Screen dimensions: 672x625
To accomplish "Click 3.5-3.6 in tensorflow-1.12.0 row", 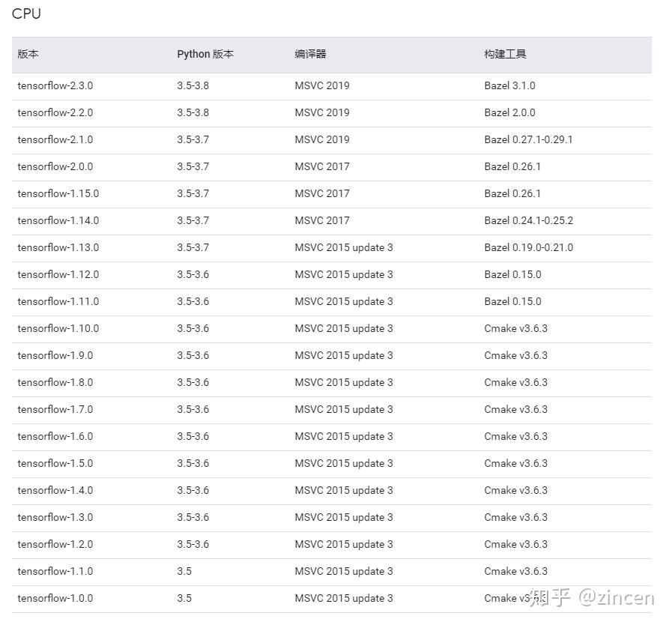I will pyautogui.click(x=193, y=275).
